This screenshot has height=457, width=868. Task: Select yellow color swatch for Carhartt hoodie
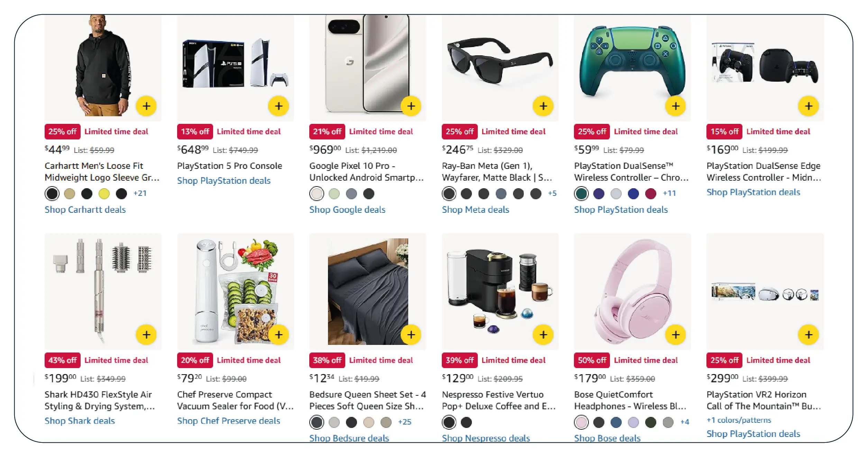[104, 194]
